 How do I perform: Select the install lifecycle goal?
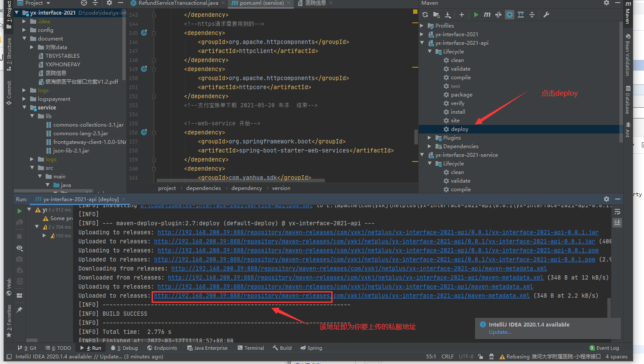tap(457, 112)
